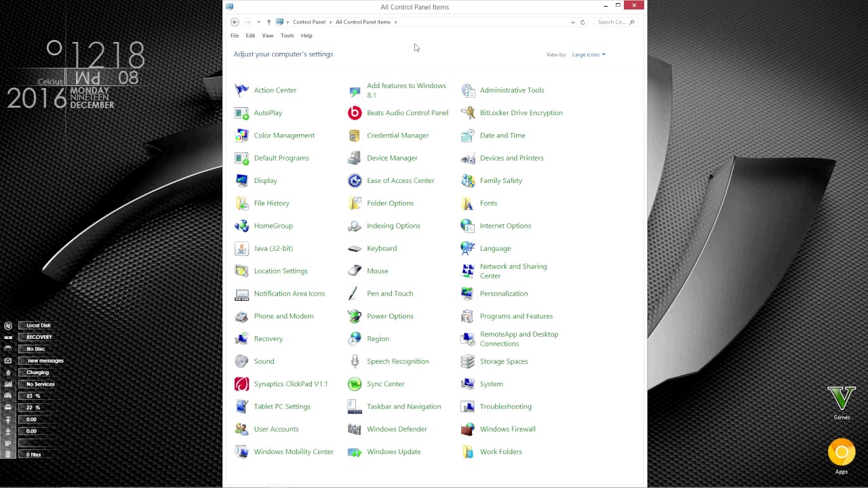Screen dimensions: 868x488
Task: Click the Windows Defender icon
Action: click(x=355, y=429)
